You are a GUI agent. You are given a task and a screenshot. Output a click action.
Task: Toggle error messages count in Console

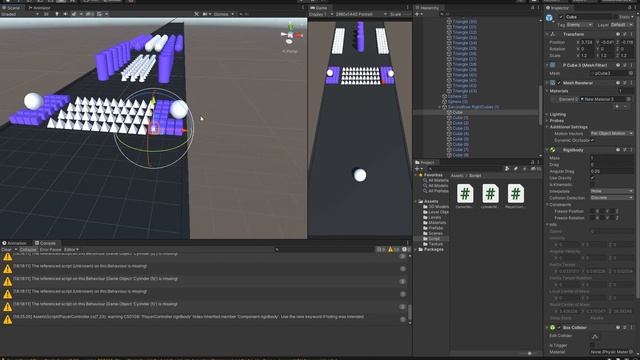[x=406, y=249]
